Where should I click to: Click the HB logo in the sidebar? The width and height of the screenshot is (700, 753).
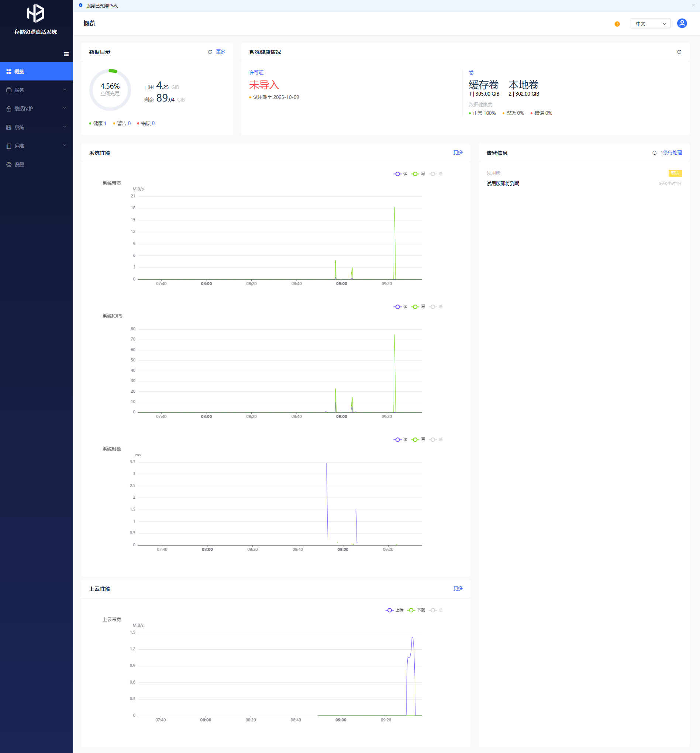[x=36, y=13]
